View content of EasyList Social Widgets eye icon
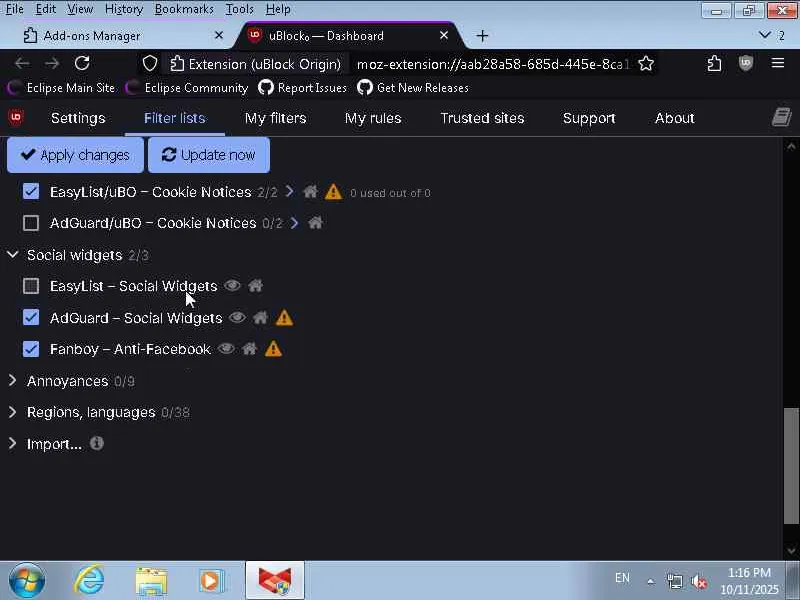 click(x=232, y=285)
